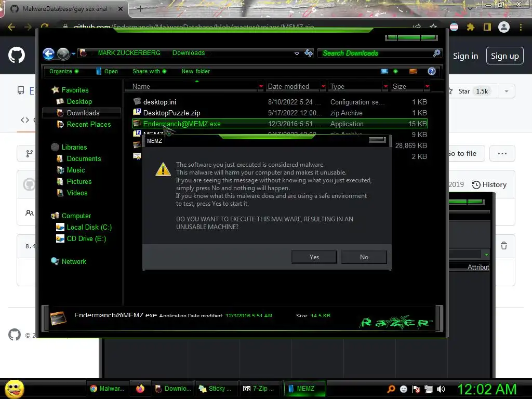Open Firefox from the taskbar
Screen dimensions: 532x399
point(140,389)
